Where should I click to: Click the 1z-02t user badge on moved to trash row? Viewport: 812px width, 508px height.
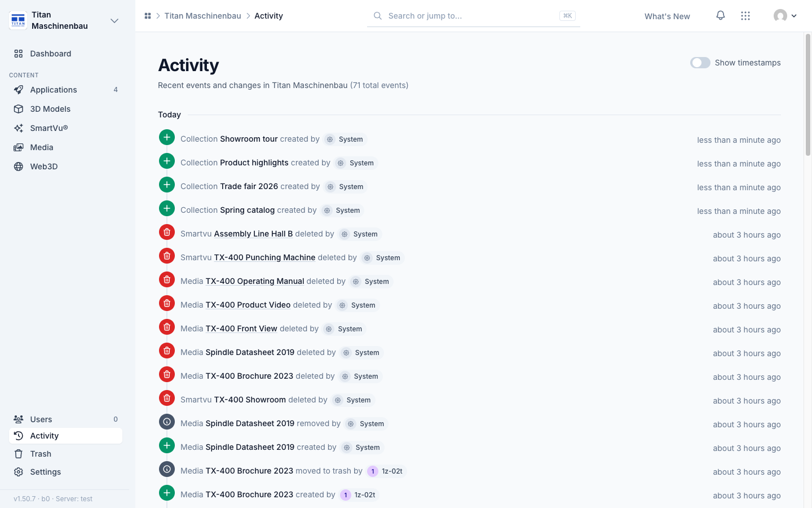pos(386,471)
